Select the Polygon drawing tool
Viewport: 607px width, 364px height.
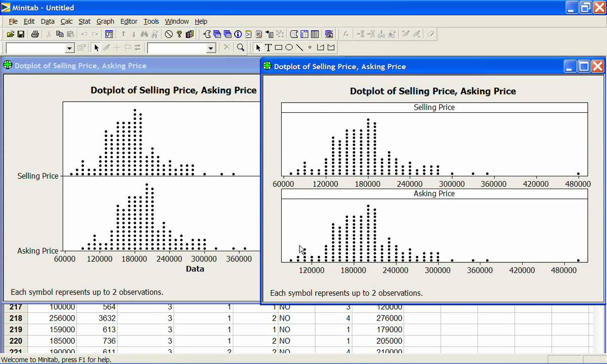pos(331,48)
